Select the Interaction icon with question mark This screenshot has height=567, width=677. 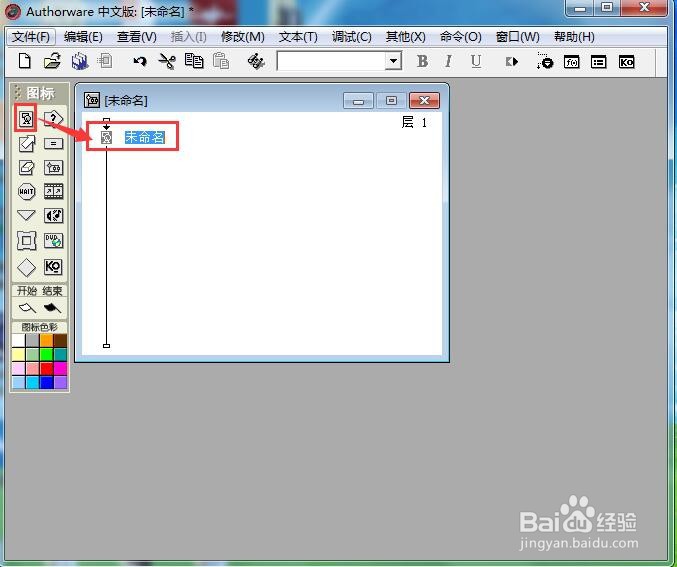54,118
